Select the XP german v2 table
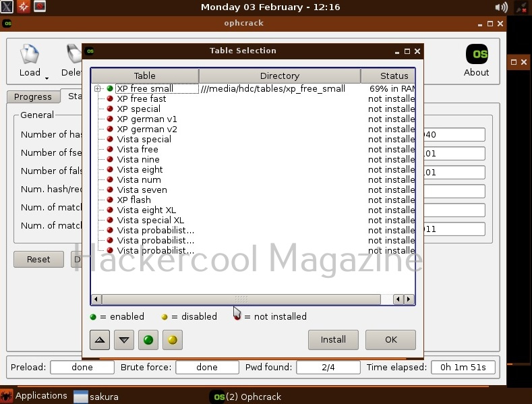This screenshot has height=404, width=532. [147, 129]
